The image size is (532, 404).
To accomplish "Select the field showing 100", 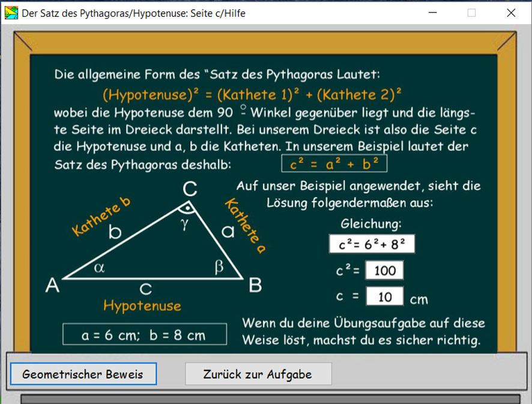I will (x=384, y=271).
